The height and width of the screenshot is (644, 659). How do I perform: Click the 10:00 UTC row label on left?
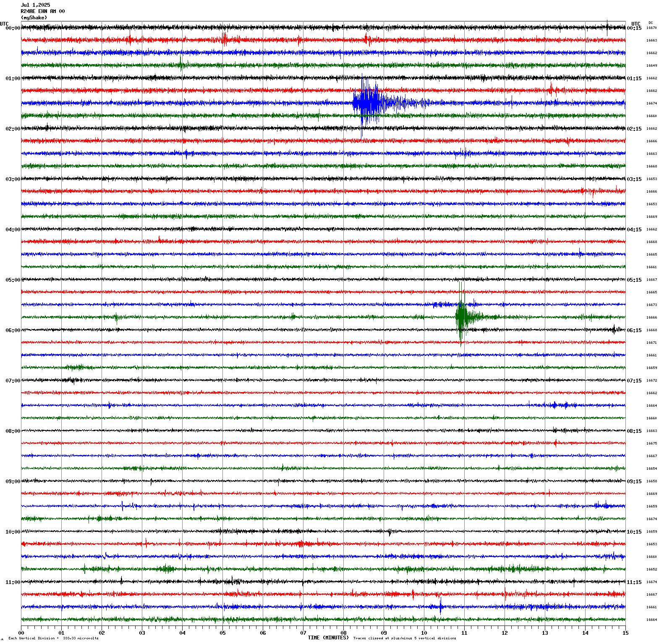click(x=13, y=532)
